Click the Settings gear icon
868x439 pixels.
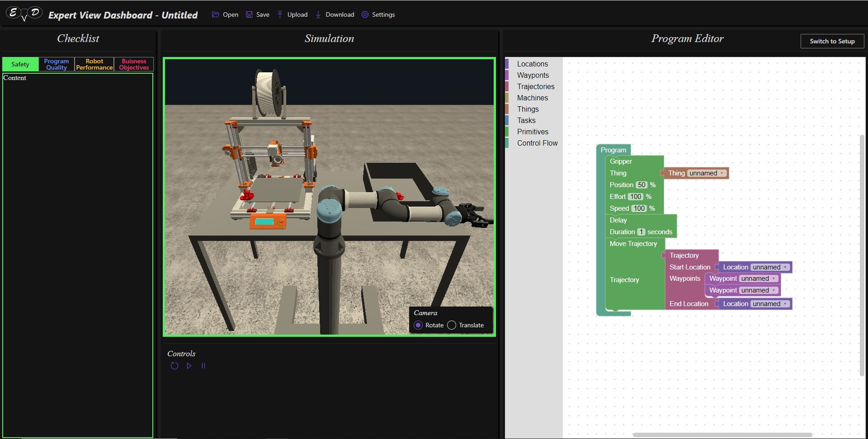(x=365, y=14)
